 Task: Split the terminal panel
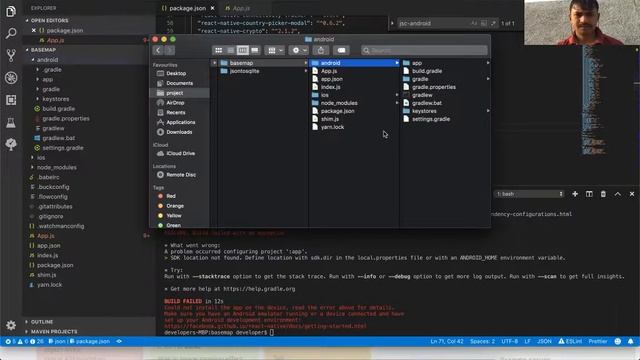[589, 194]
